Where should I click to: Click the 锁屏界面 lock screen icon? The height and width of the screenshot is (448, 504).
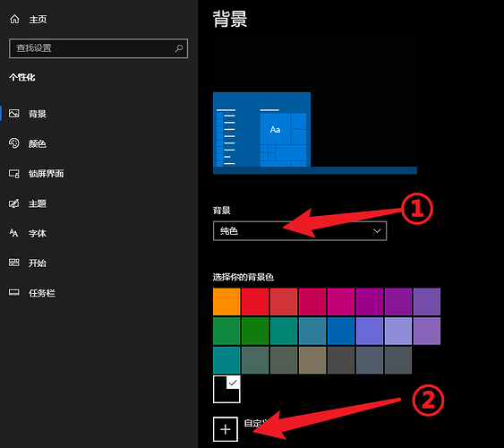(13, 174)
